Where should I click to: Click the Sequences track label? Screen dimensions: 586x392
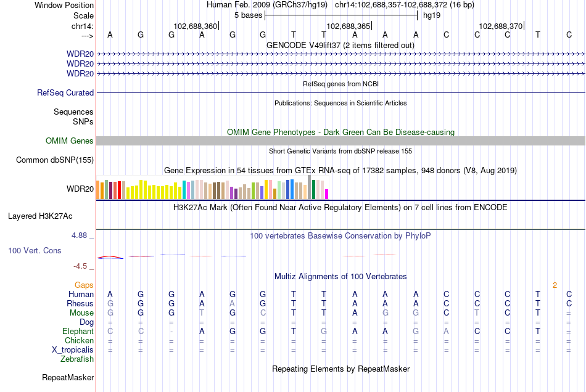tap(73, 112)
